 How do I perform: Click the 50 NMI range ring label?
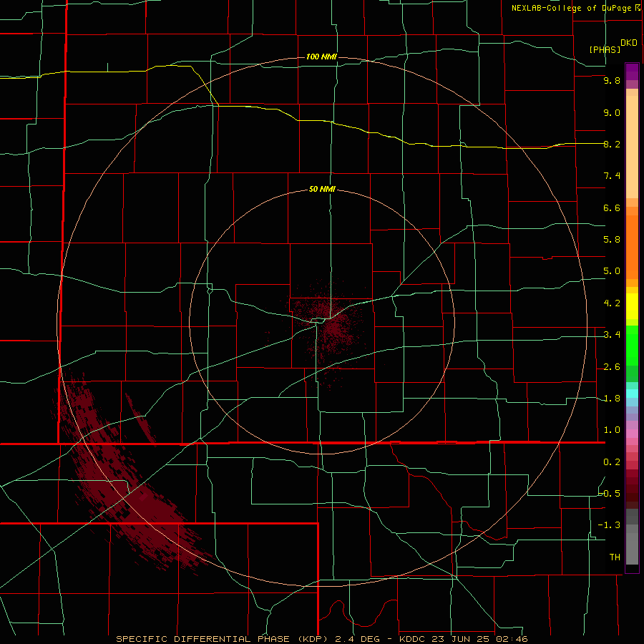(322, 189)
